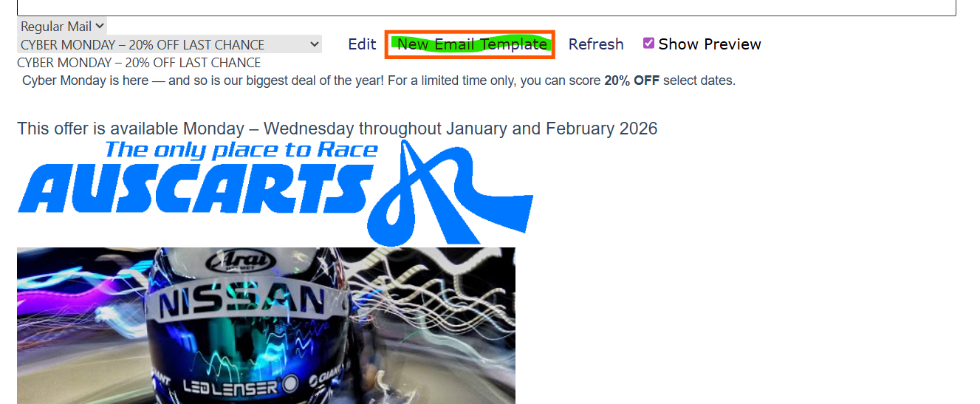980x404 pixels.
Task: Click the 'This offer is available' line
Action: (x=337, y=129)
